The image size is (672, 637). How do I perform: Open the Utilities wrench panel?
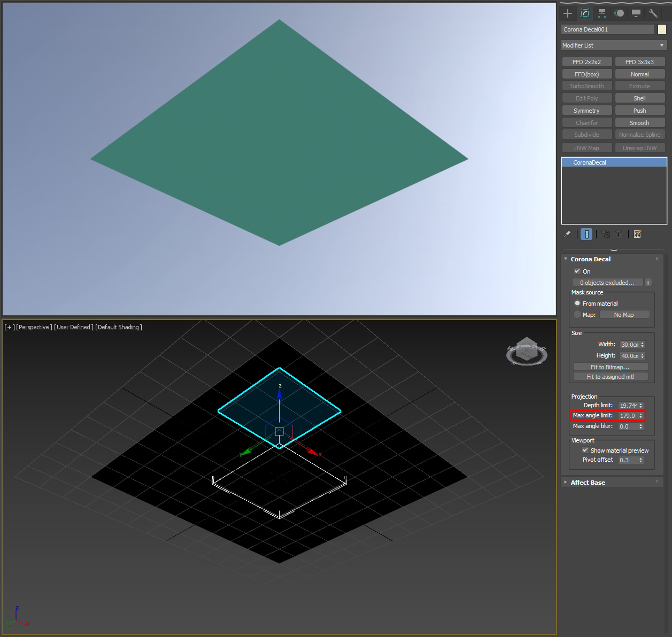(653, 13)
